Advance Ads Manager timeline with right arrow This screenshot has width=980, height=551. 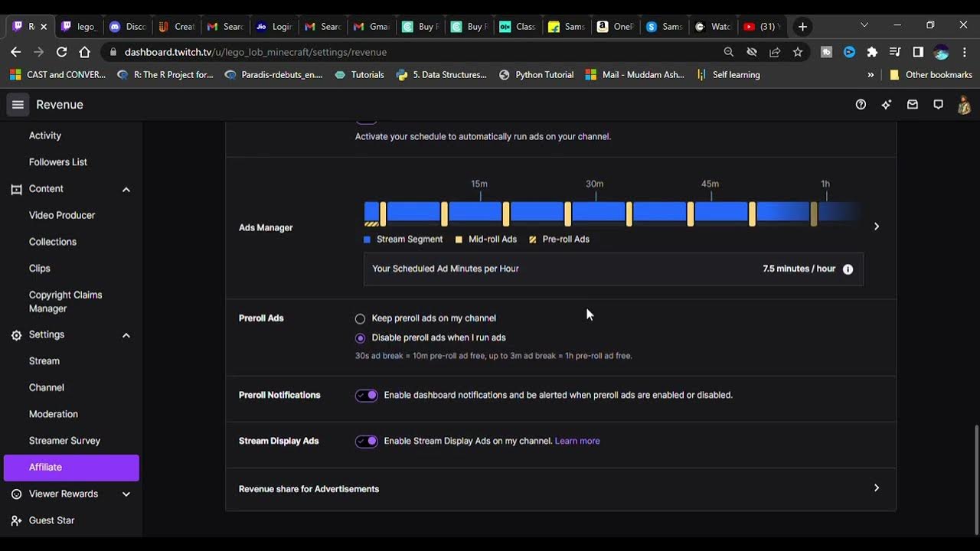coord(877,227)
